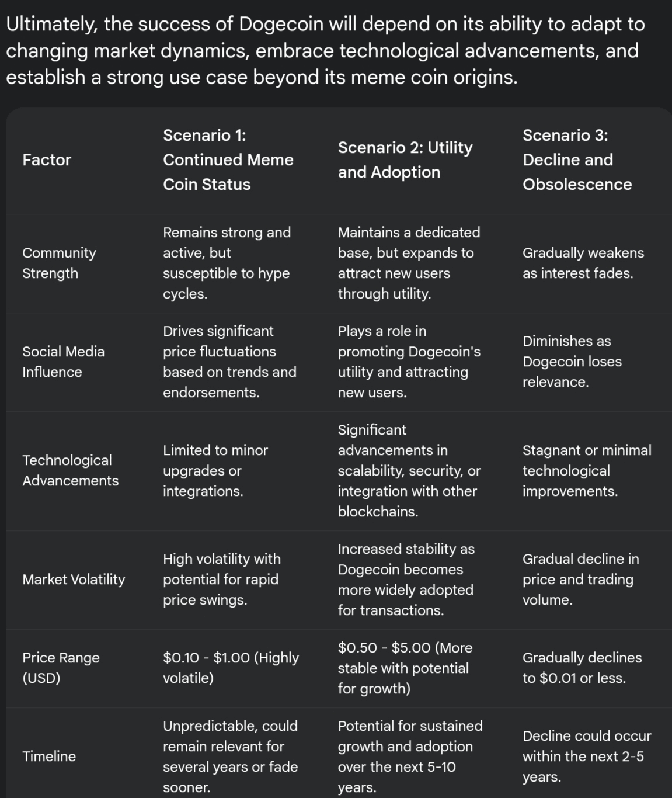Select the 'Limited to minor upgrades or integrations' cell

click(215, 470)
